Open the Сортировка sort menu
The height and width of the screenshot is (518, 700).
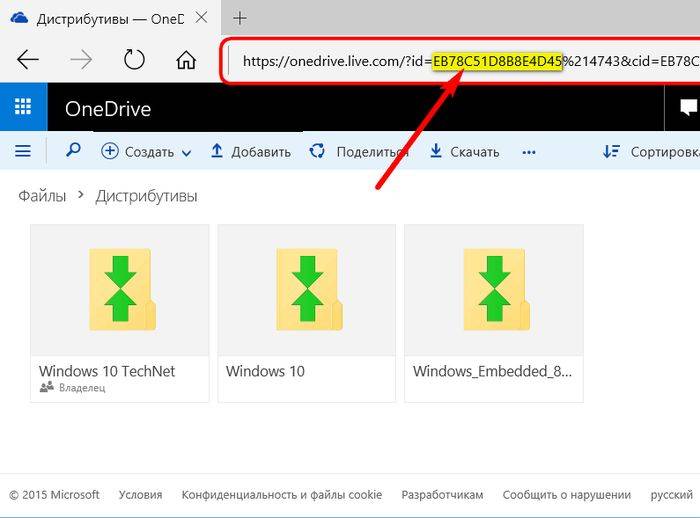pyautogui.click(x=651, y=152)
